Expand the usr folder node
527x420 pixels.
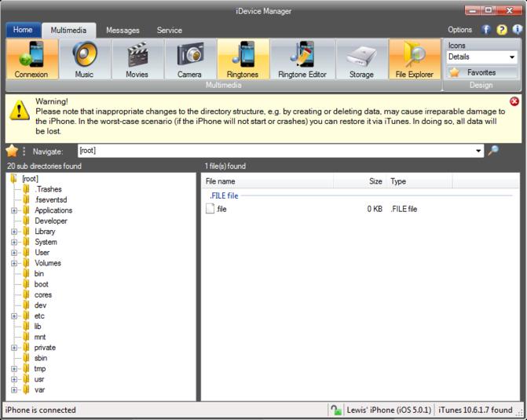pos(14,379)
